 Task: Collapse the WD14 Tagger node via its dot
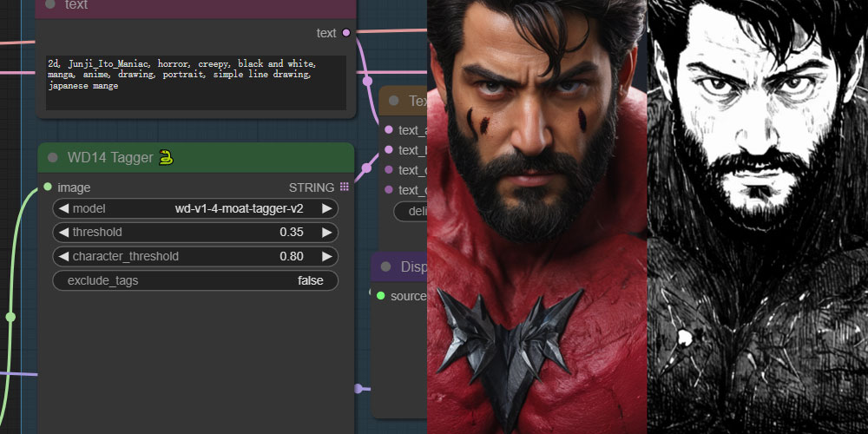click(x=53, y=158)
